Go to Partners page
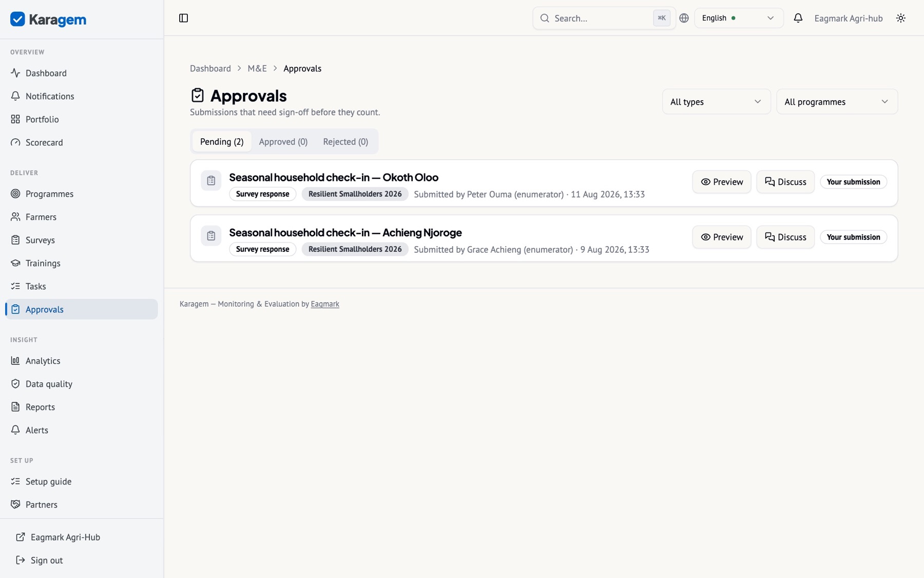Screen dimensions: 924x578 (82, 505)
